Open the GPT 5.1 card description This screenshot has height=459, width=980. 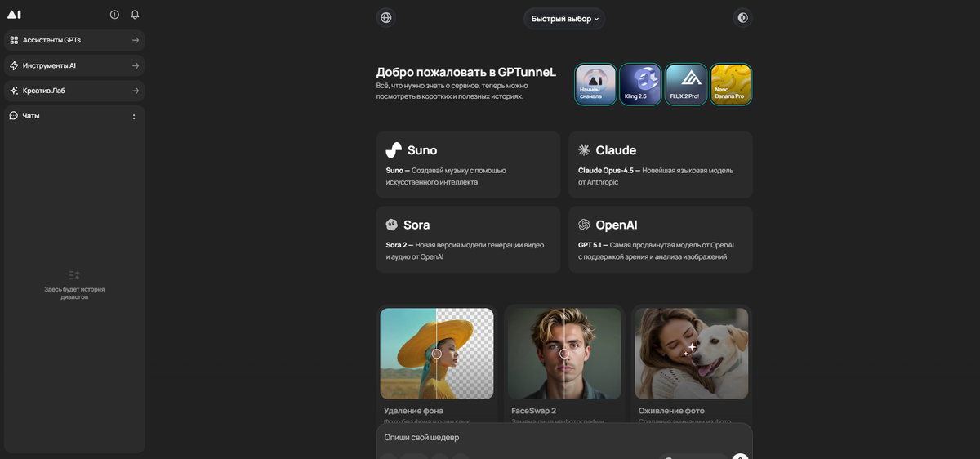tap(656, 251)
